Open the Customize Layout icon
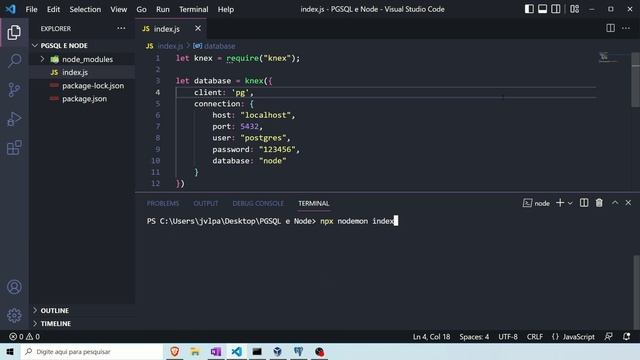This screenshot has height=360, width=640. pos(574,9)
